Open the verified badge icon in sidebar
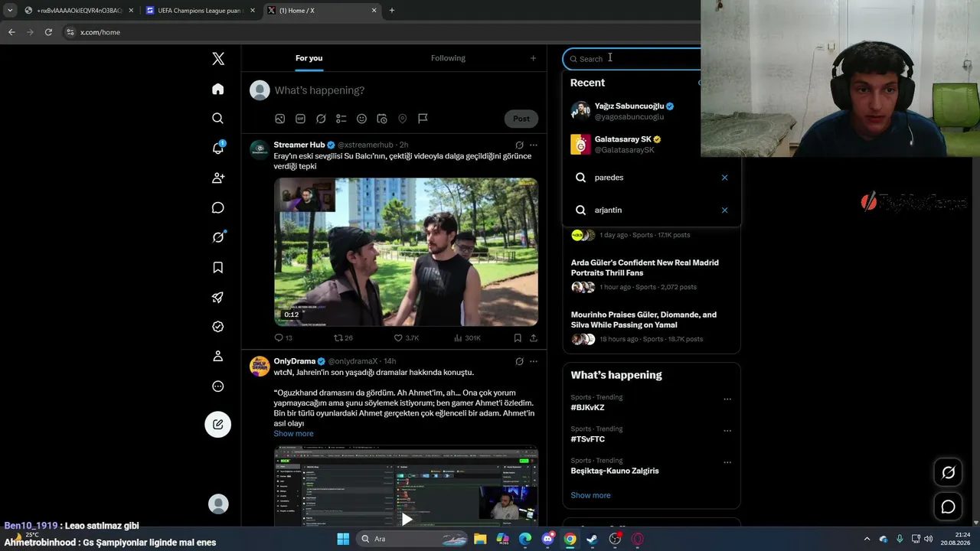Viewport: 980px width, 551px height. click(218, 327)
